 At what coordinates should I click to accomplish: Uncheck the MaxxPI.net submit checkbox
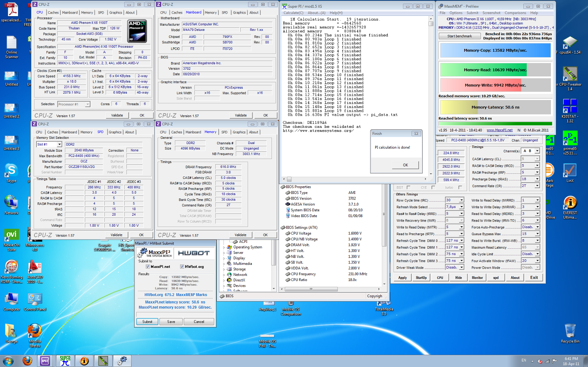click(148, 267)
